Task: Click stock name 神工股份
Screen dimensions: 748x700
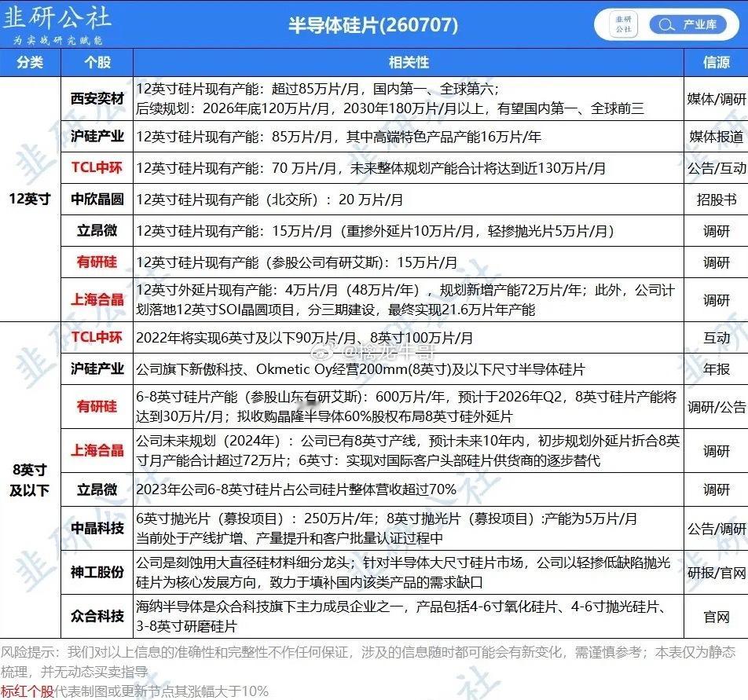Action: coord(97,572)
